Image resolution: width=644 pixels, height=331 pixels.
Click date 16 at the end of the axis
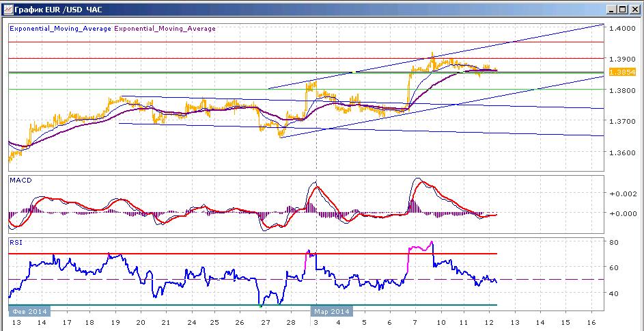(x=591, y=323)
